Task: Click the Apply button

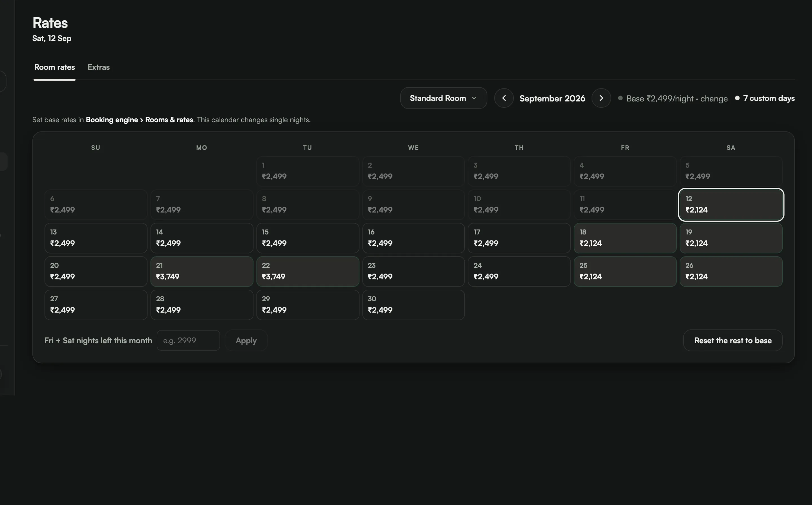Action: [246, 340]
